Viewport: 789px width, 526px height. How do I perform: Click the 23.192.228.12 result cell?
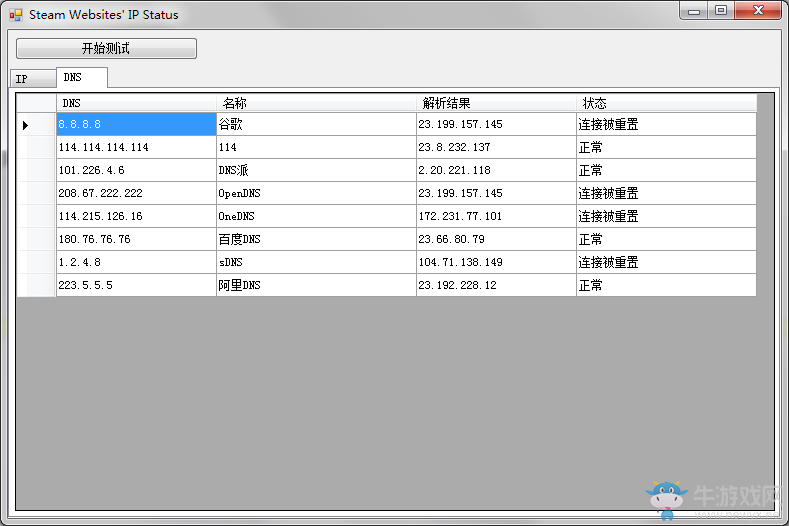tap(497, 285)
